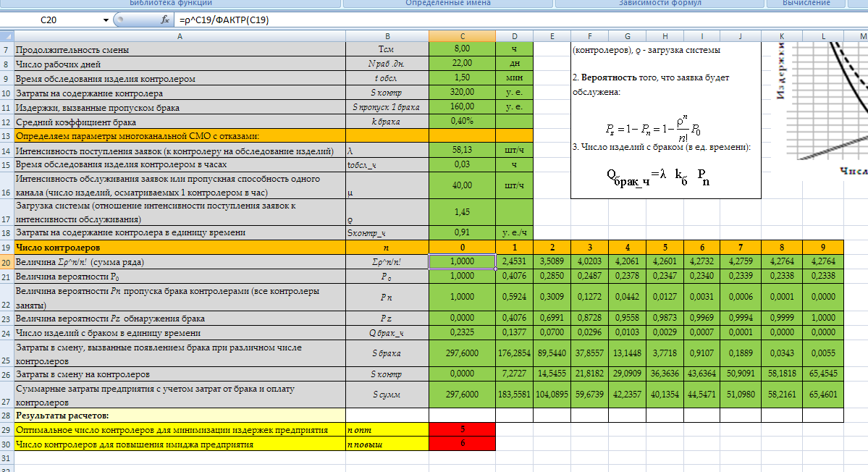The height and width of the screenshot is (472, 868).
Task: Click cell with value 4,2061
Action: 627,262
